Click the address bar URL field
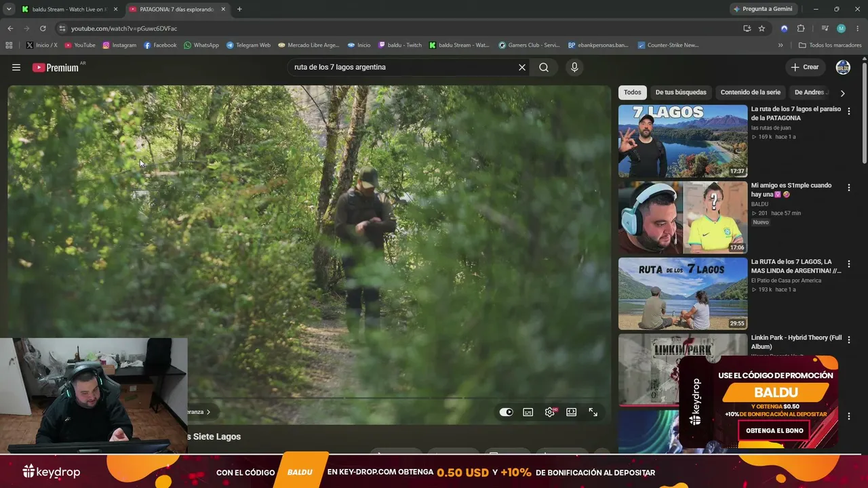 400,28
